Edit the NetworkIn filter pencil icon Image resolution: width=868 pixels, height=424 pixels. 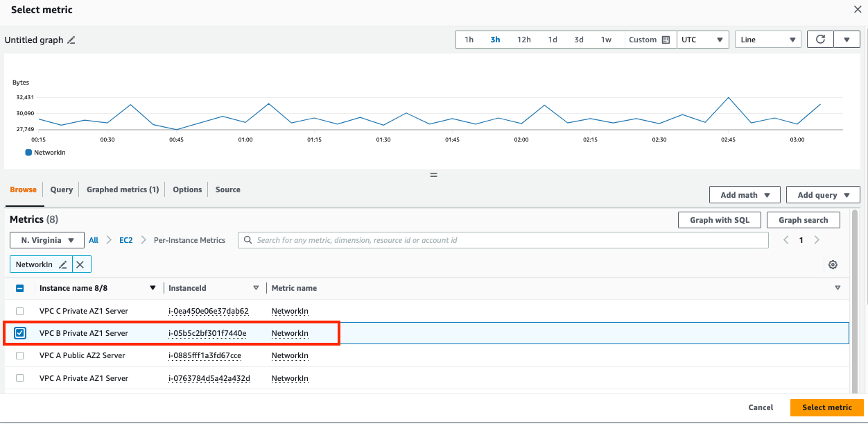click(x=63, y=264)
